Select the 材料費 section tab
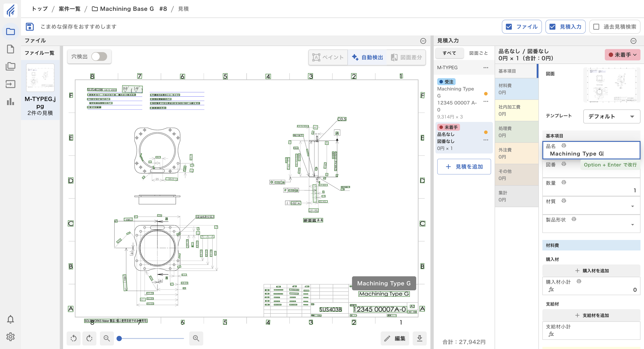 (x=517, y=89)
